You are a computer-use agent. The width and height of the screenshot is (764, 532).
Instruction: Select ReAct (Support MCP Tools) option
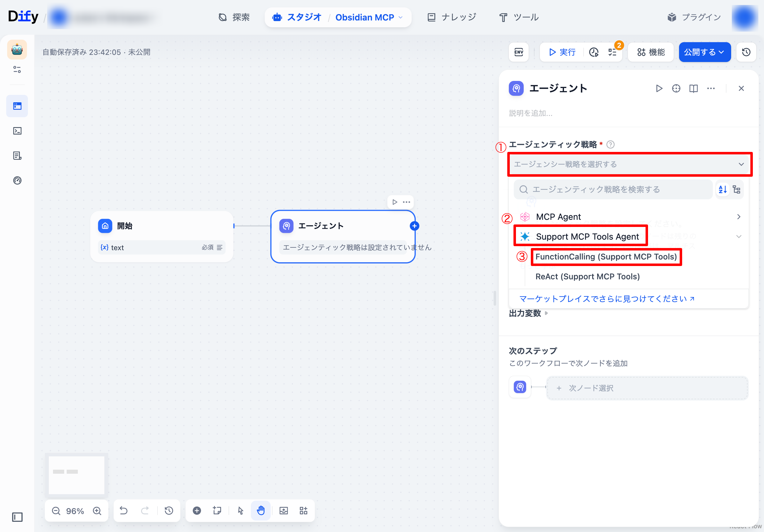[x=587, y=277]
